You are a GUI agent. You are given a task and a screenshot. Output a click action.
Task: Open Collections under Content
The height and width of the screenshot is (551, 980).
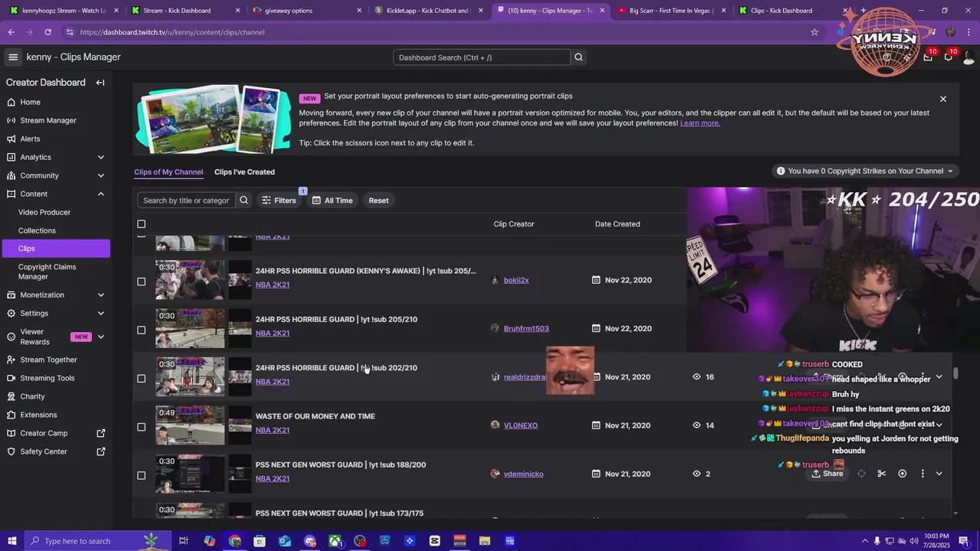[x=37, y=230]
